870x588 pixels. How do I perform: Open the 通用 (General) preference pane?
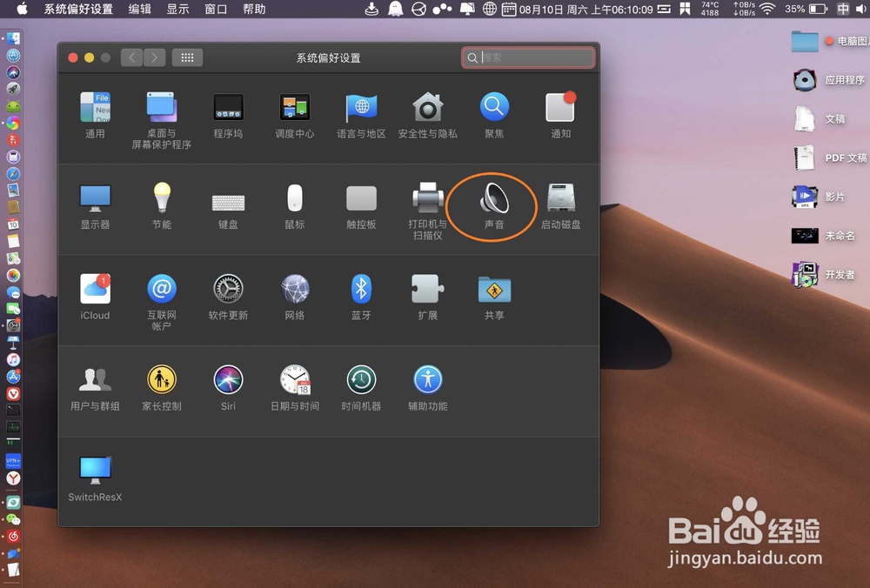coord(95,114)
